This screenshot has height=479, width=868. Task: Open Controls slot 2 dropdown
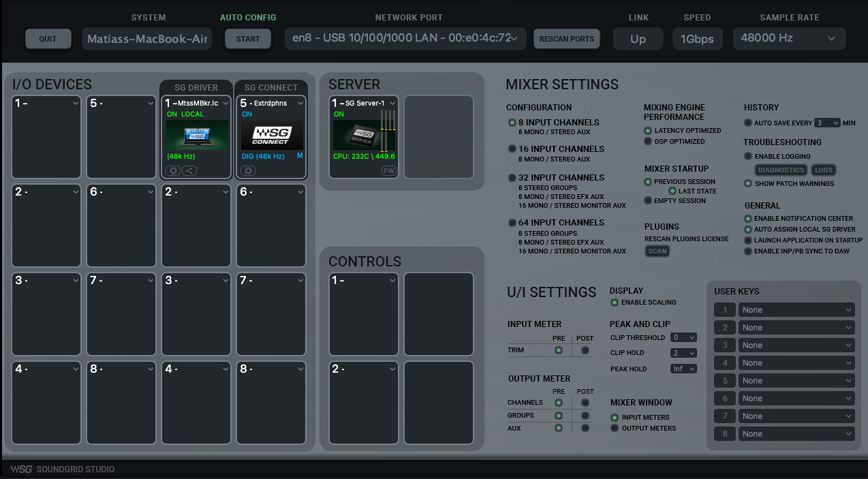pyautogui.click(x=392, y=369)
